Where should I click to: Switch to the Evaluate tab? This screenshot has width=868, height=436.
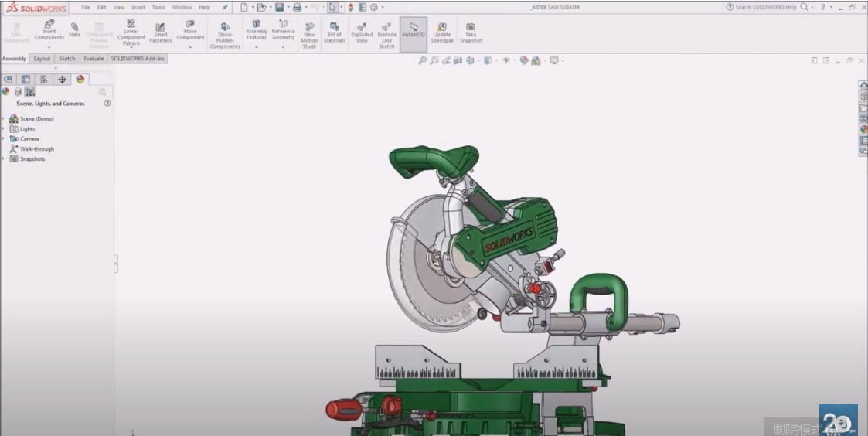[94, 58]
